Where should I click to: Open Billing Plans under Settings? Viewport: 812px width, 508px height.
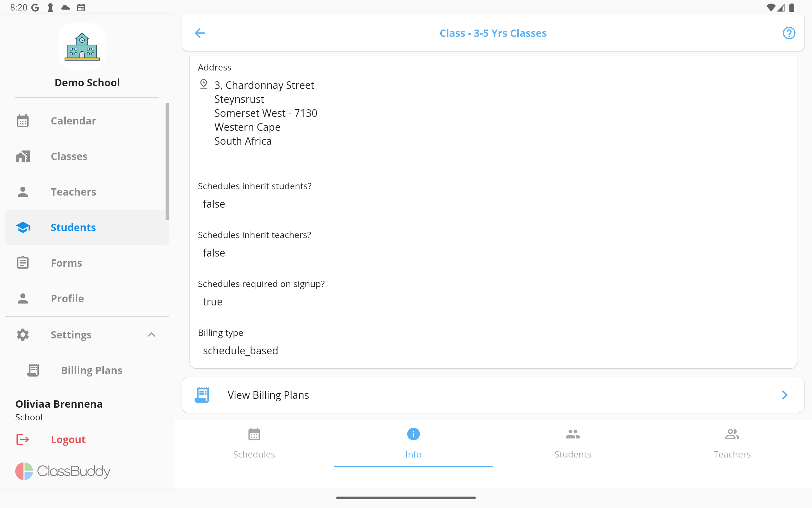87,370
